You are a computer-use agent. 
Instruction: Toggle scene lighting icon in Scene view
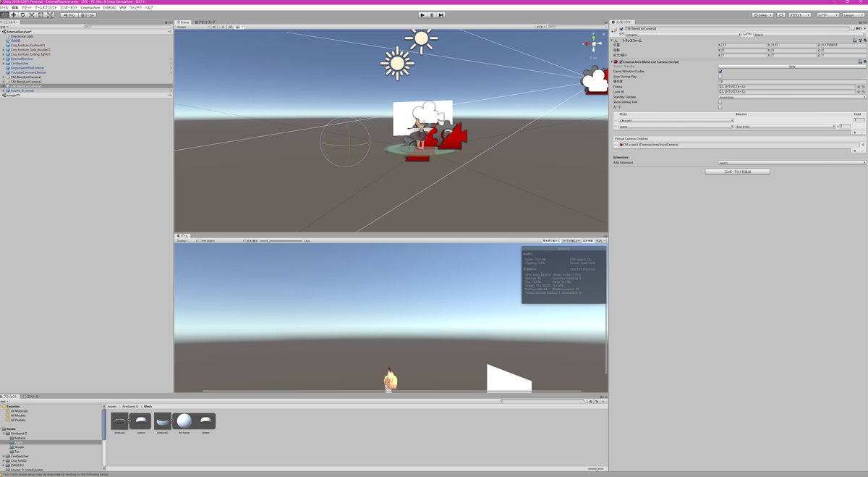(x=222, y=27)
